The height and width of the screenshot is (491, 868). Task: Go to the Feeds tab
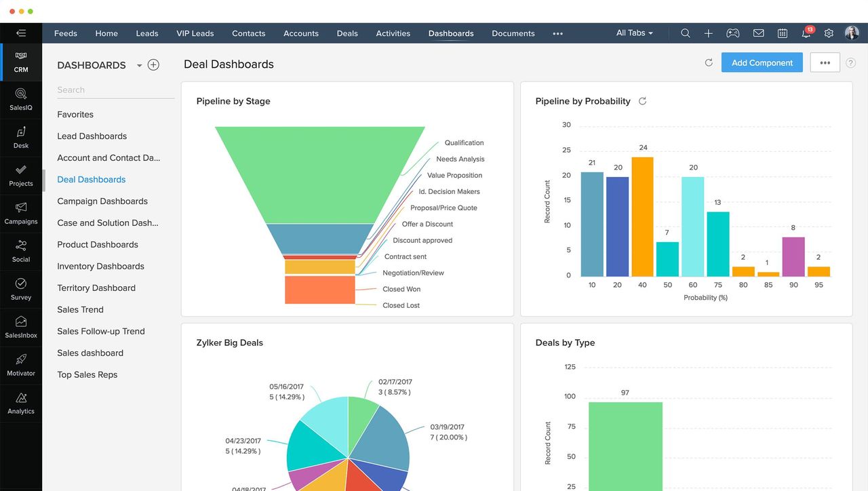tap(66, 33)
